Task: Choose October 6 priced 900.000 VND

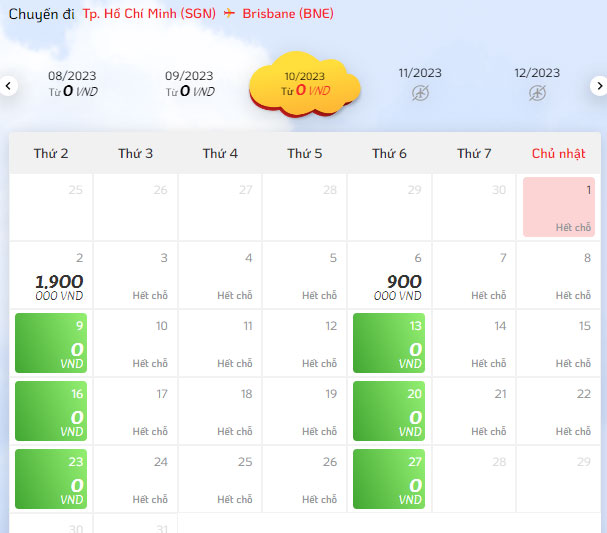Action: pos(389,275)
